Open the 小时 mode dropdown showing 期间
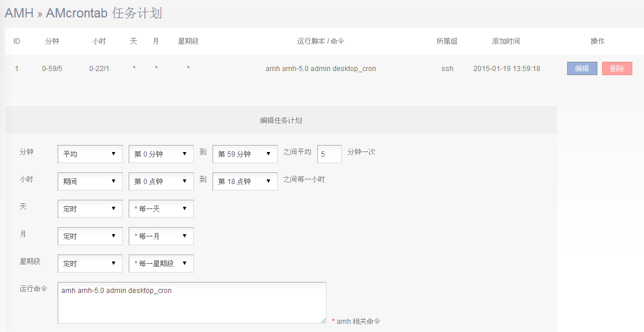Screen dimensions: 644x332 point(90,181)
